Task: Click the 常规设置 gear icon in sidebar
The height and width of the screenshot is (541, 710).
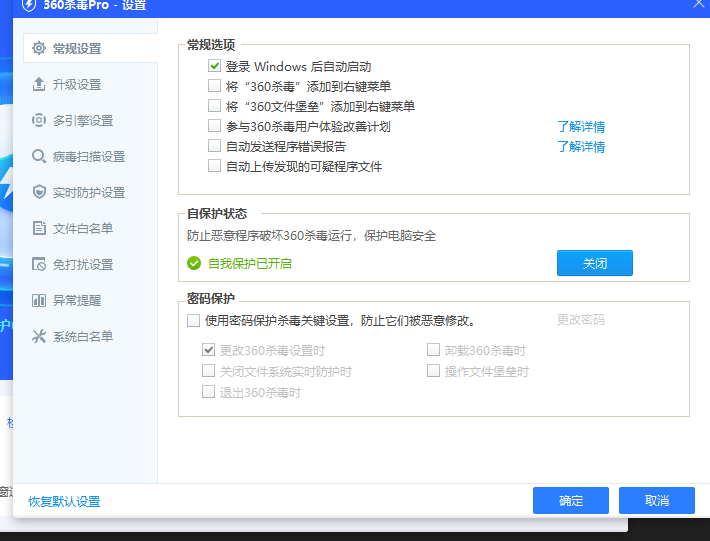Action: click(x=39, y=48)
